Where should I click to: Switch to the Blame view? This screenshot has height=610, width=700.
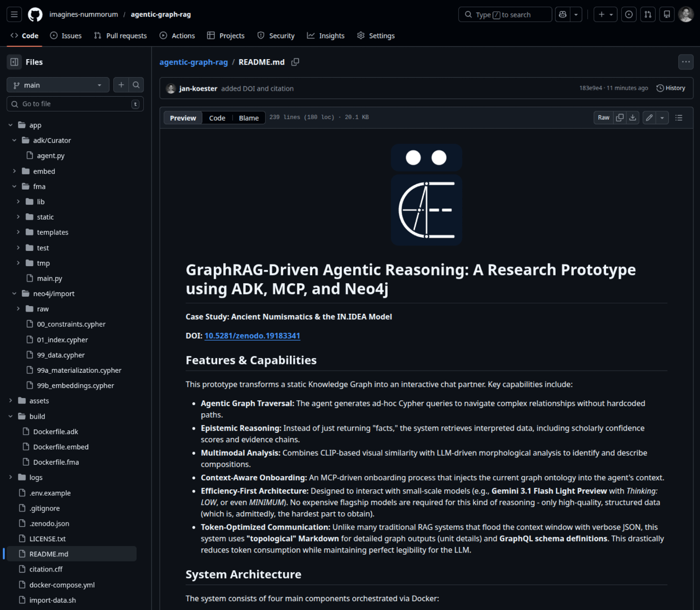(x=249, y=118)
